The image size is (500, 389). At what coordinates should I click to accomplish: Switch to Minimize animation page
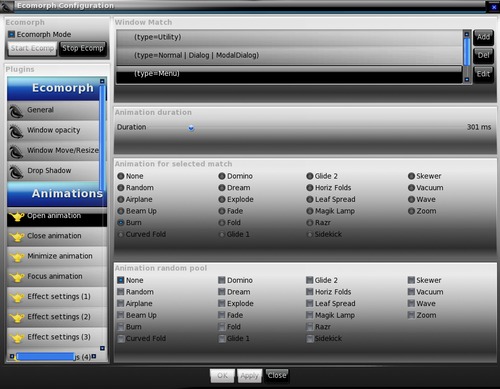(57, 256)
